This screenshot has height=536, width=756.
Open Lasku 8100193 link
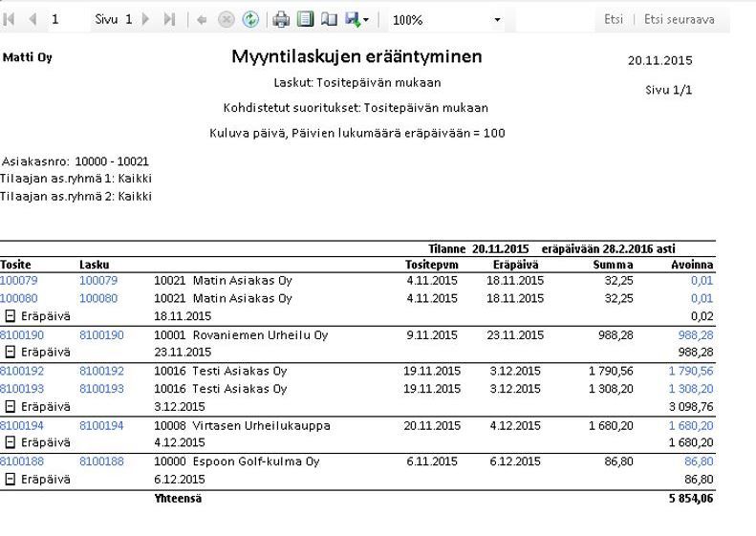[x=101, y=389]
